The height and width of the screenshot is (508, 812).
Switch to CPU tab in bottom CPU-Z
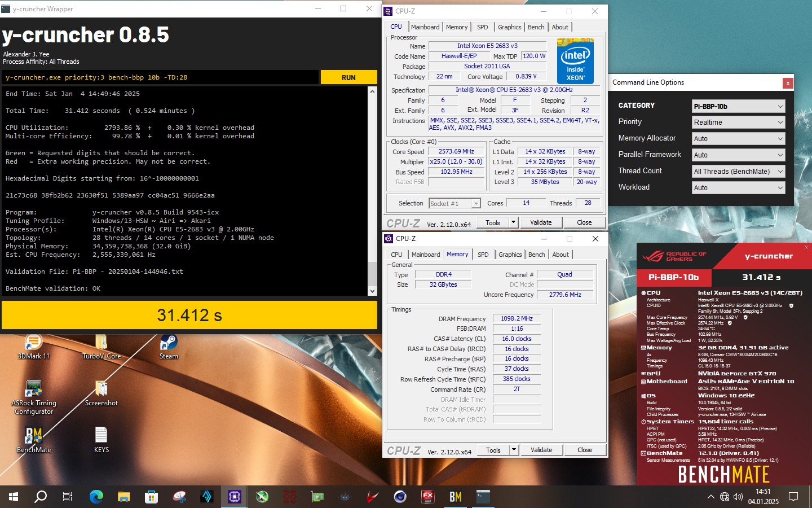(397, 255)
